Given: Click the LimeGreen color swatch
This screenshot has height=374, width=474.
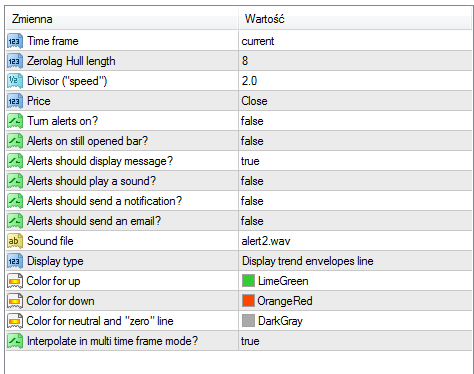Looking at the screenshot, I should pyautogui.click(x=248, y=281).
